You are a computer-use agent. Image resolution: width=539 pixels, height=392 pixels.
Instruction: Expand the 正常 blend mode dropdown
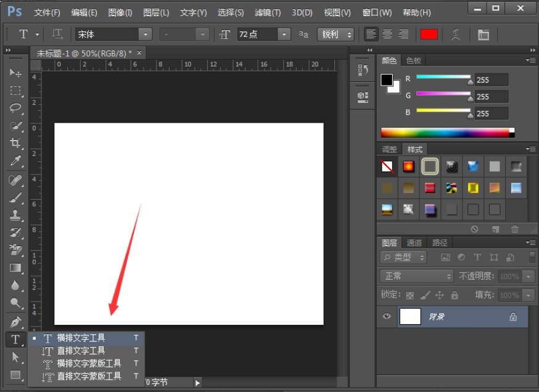pyautogui.click(x=416, y=276)
